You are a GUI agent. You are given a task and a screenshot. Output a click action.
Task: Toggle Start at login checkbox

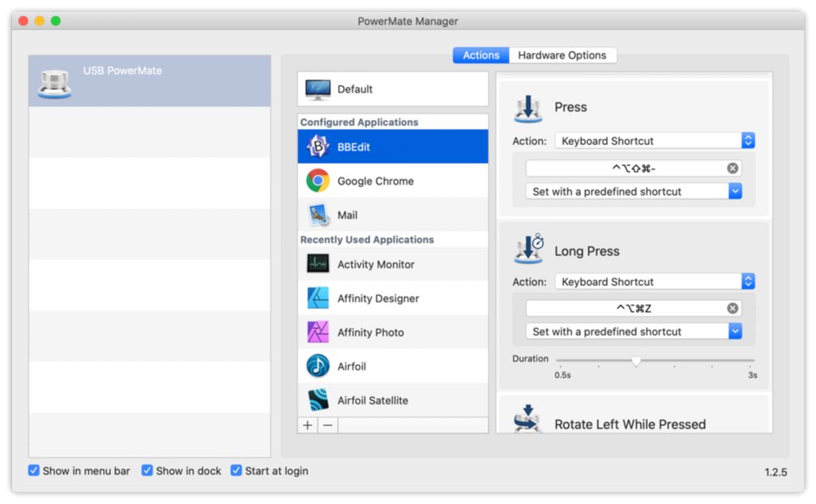(x=237, y=470)
